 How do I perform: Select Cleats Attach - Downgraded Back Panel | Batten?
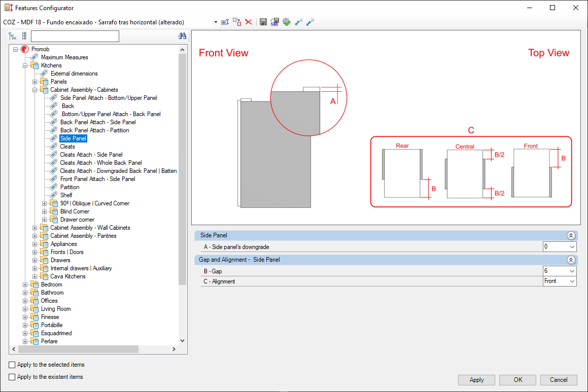click(118, 171)
